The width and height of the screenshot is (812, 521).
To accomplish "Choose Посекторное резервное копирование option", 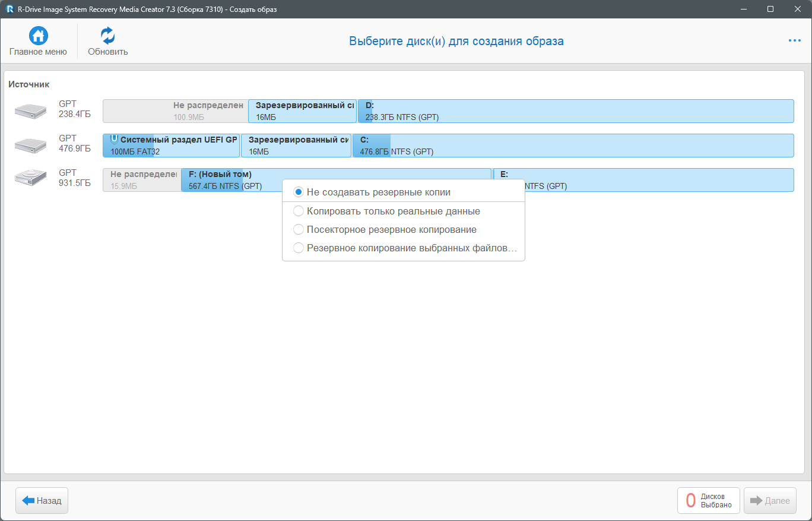I will click(299, 230).
